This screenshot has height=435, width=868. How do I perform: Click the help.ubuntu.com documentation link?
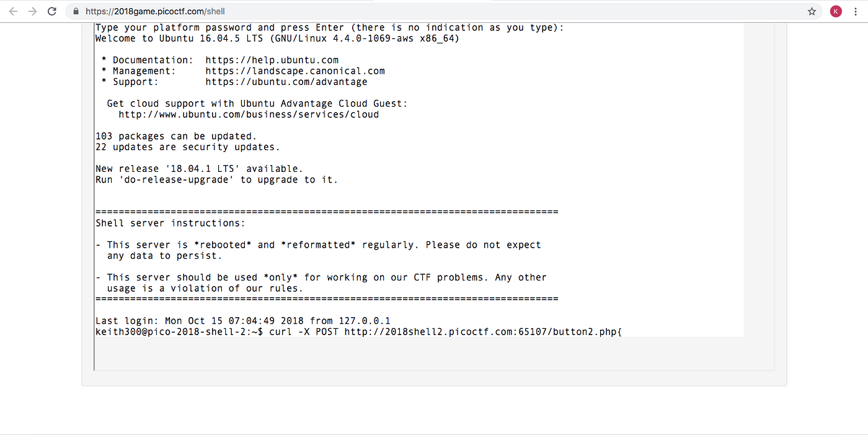click(272, 60)
